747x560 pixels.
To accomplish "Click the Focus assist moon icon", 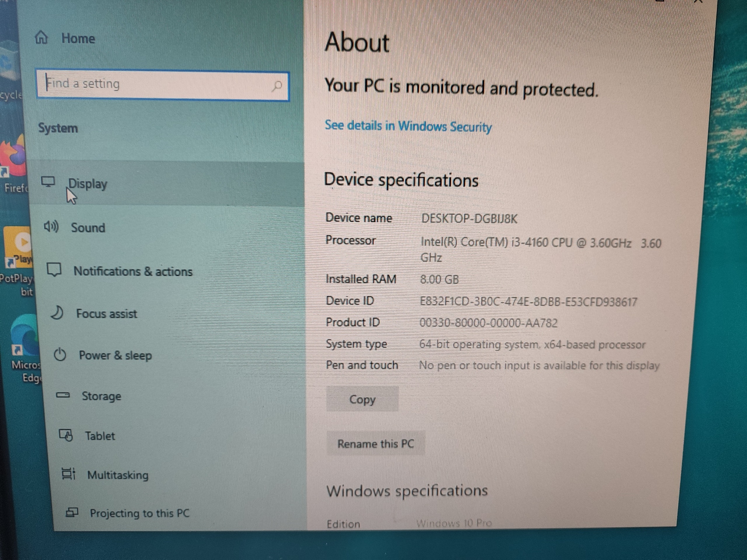I will coord(57,313).
